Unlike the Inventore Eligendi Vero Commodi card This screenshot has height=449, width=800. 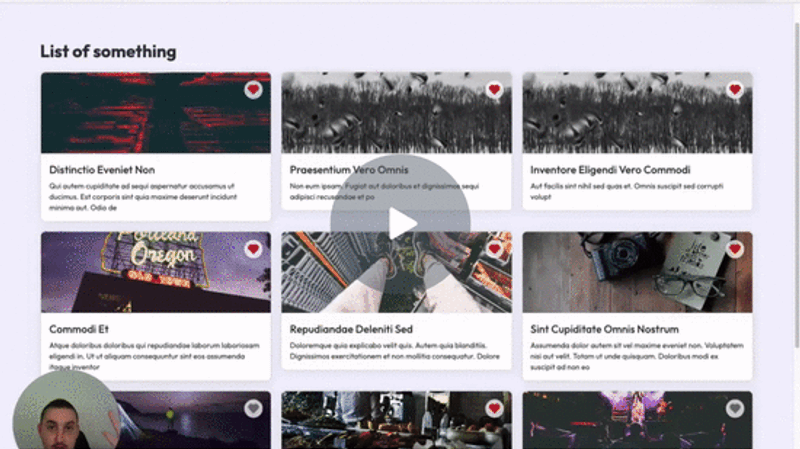pos(735,90)
